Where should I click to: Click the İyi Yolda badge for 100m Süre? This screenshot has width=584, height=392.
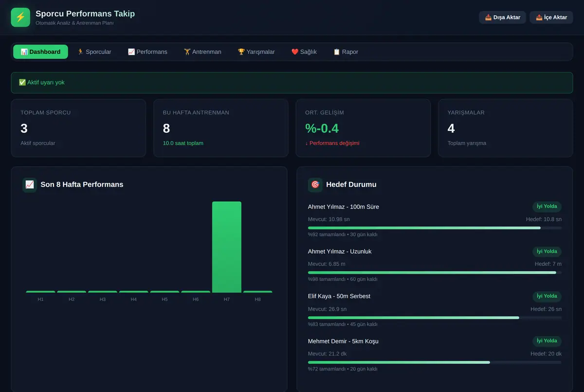tap(547, 207)
